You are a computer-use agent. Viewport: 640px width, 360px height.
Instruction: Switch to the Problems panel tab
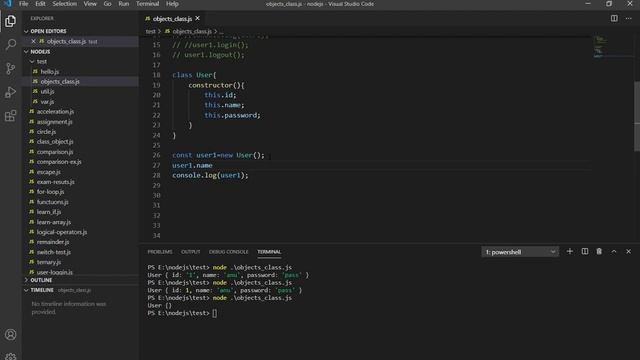[160, 252]
